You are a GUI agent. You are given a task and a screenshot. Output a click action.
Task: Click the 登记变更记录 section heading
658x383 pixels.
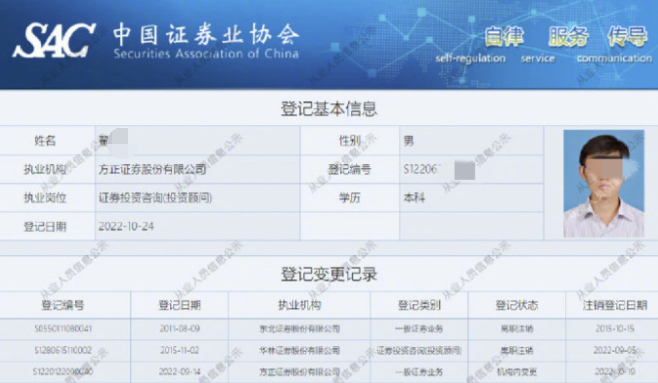click(x=329, y=274)
